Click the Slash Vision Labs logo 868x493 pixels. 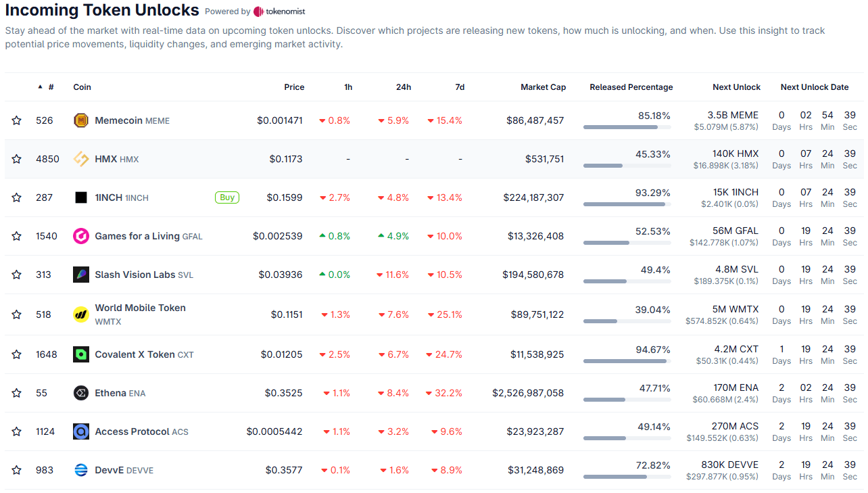pyautogui.click(x=82, y=275)
